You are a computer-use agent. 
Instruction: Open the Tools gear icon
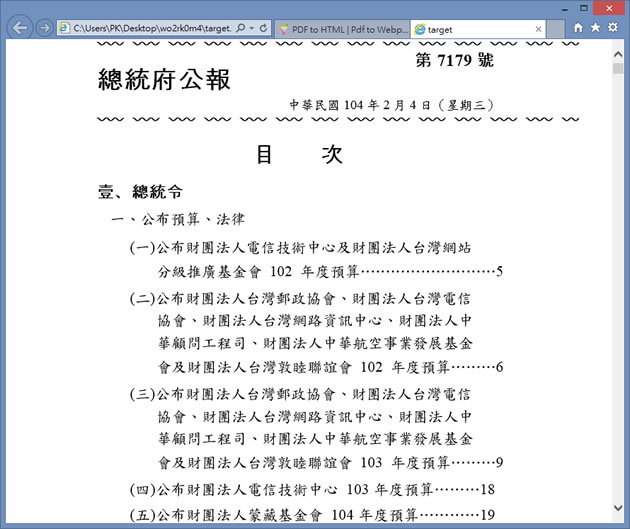point(613,27)
